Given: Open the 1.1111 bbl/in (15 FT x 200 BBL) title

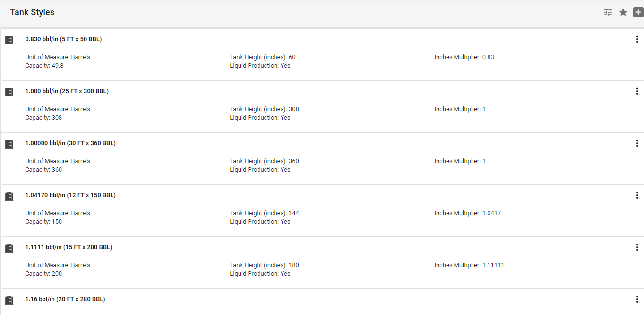Looking at the screenshot, I should click(x=69, y=247).
